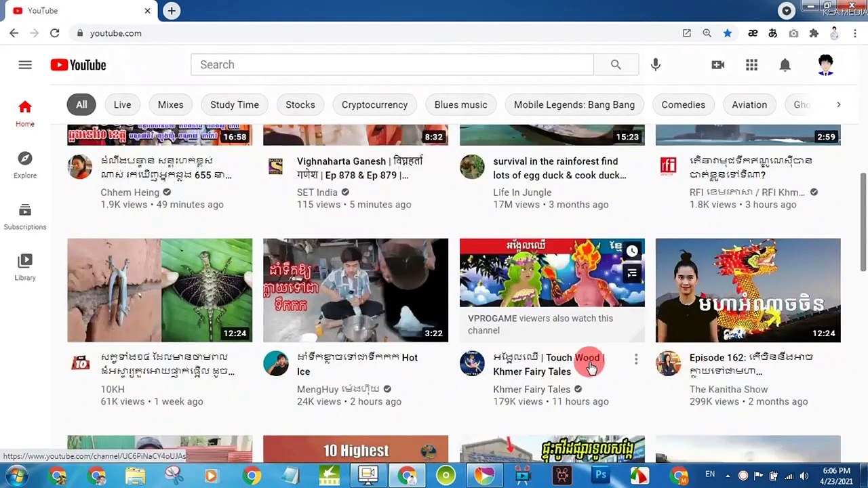Click the open-in-app icon in address bar
The height and width of the screenshot is (488, 868).
(687, 33)
